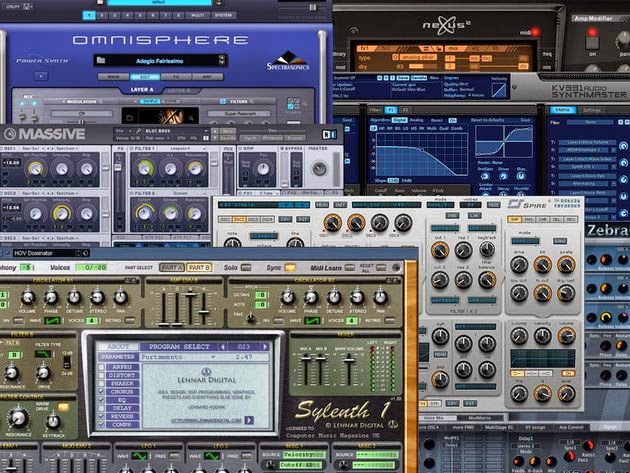Enable the DISTORT checkbox in Sylenth1
Screen dimensions: 630x473
101,375
